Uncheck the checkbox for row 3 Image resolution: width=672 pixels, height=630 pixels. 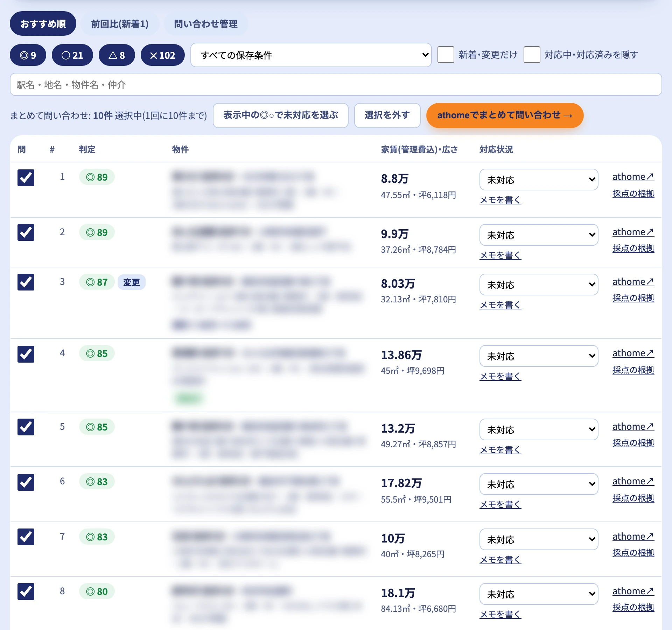point(26,282)
